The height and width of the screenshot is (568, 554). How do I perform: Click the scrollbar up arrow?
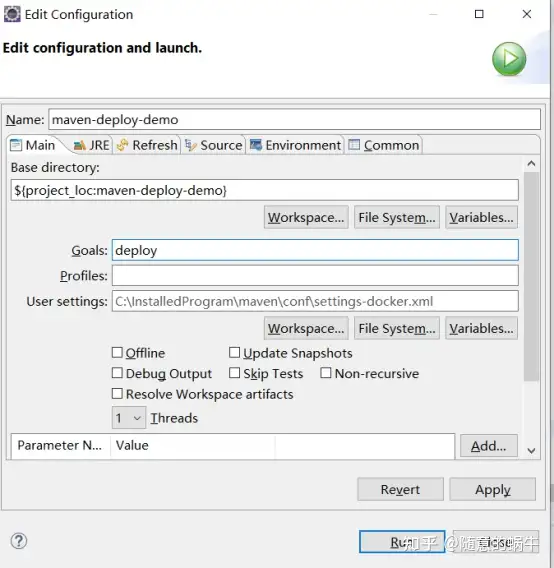coord(531,164)
